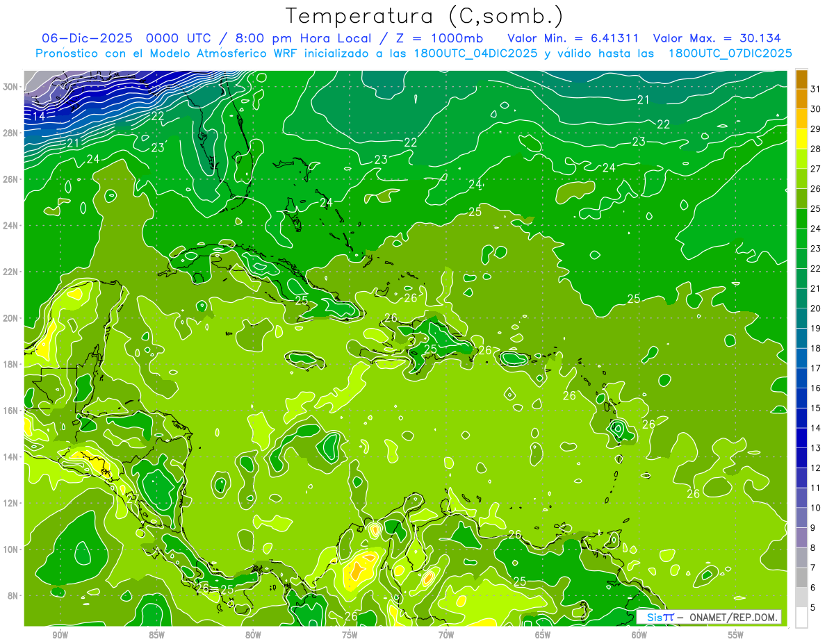Screen dimensions: 834x644
Task: Click the "14N" latitude axis label
Action: tap(12, 456)
